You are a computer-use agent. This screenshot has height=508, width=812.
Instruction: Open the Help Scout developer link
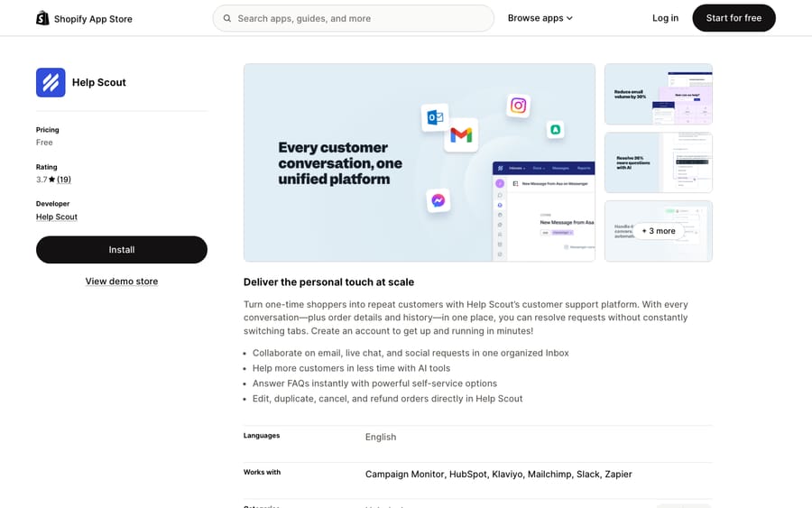[x=57, y=217]
